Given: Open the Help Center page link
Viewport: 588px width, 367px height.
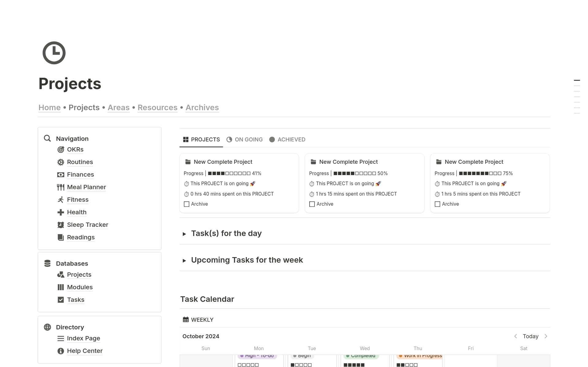Looking at the screenshot, I should pos(85,351).
